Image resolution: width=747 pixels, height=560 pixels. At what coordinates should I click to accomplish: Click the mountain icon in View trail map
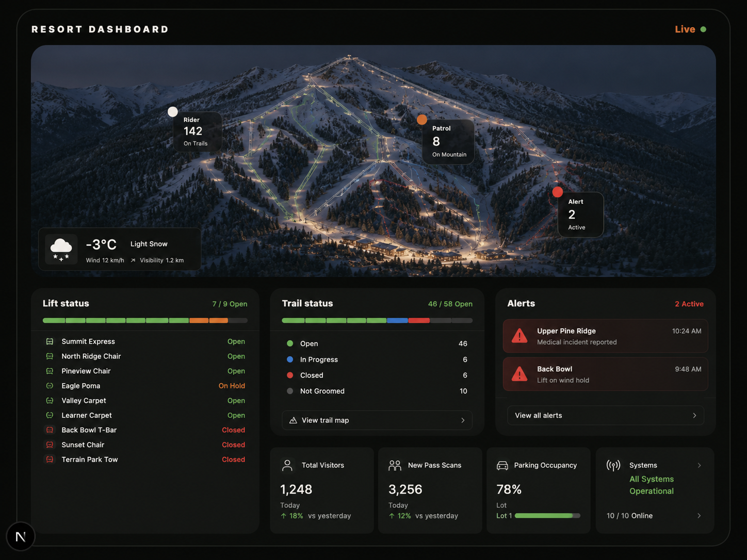coord(293,420)
